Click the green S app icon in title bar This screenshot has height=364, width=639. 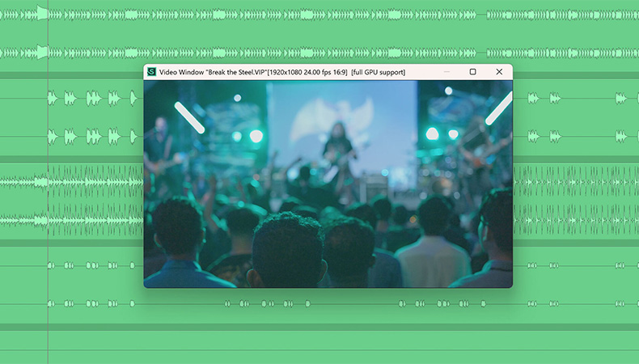click(151, 72)
